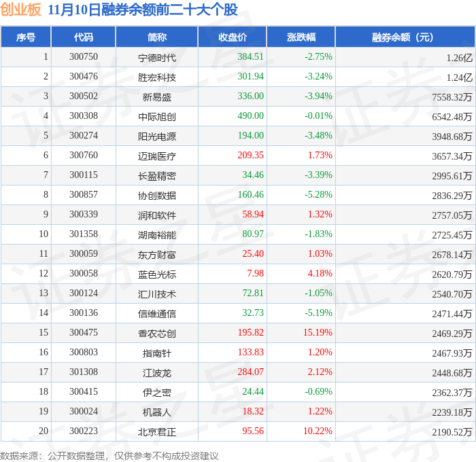
Task: Click the 涨跌幅 column header
Action: click(x=301, y=37)
